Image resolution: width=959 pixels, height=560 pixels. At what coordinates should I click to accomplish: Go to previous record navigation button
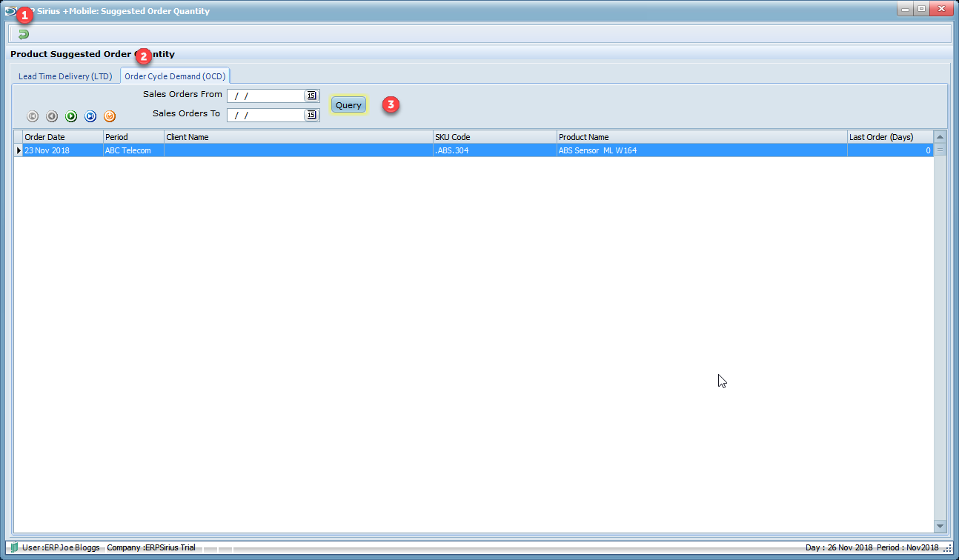pos(52,116)
